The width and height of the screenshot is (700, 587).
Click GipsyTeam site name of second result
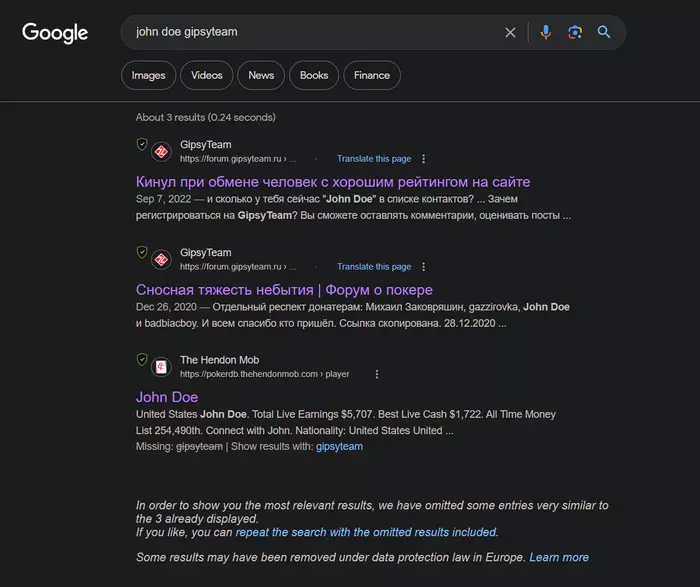click(x=206, y=253)
